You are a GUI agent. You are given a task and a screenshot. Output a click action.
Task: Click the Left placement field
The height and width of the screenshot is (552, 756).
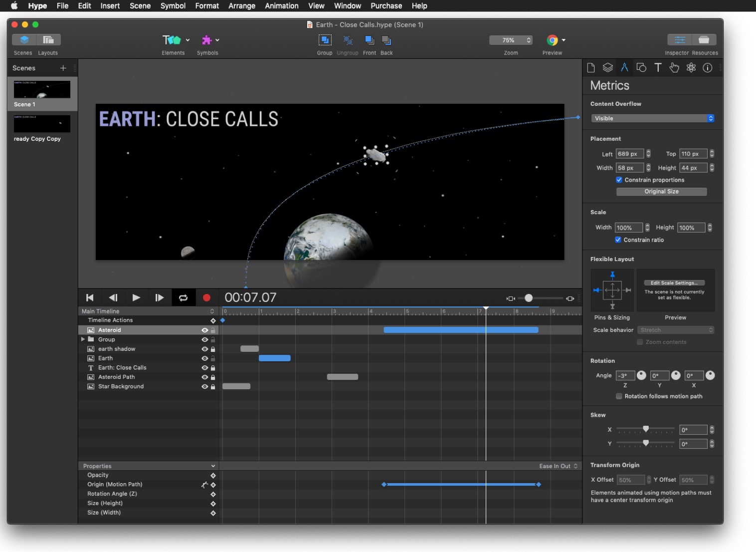click(630, 154)
